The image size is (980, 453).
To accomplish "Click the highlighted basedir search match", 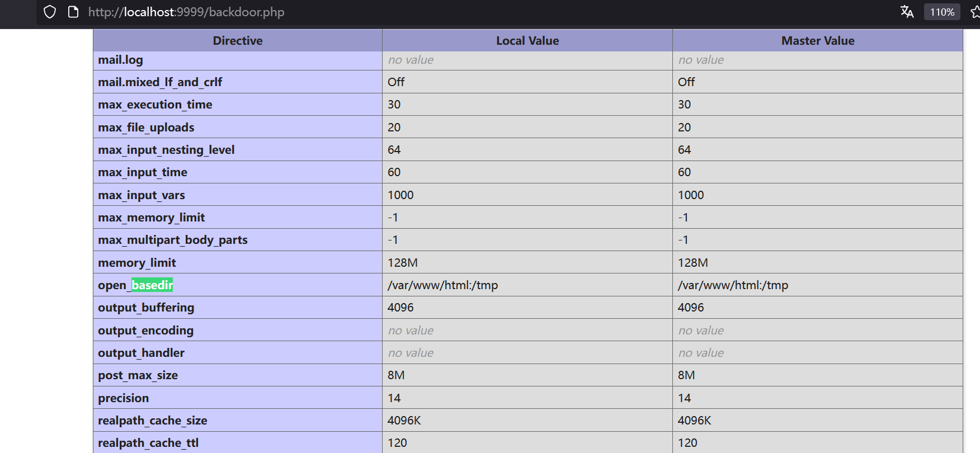I will (152, 285).
